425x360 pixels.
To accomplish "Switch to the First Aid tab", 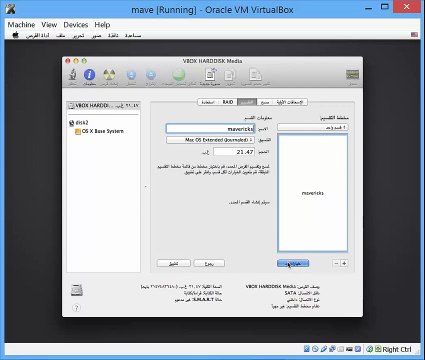I will [x=291, y=102].
